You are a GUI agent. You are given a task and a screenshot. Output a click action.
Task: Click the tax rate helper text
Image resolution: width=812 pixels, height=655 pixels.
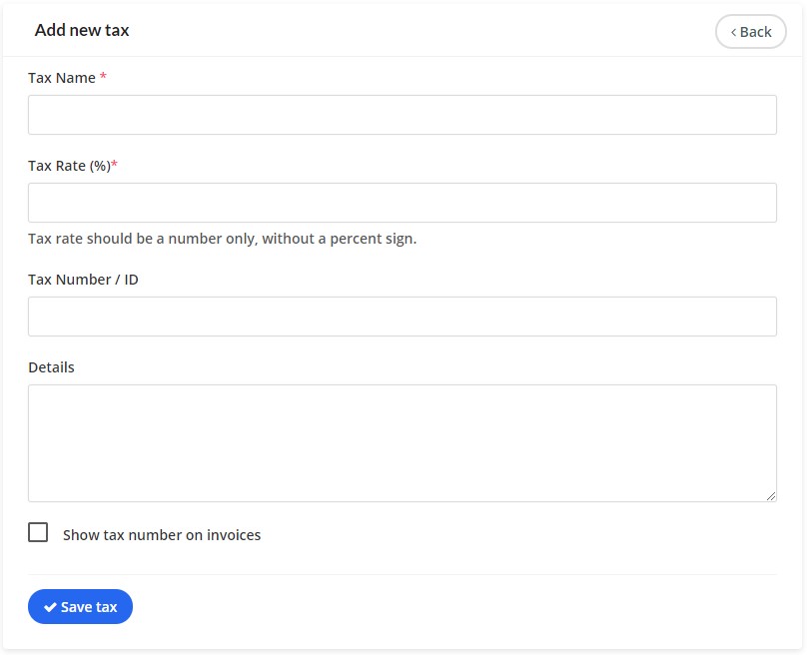[x=222, y=239]
